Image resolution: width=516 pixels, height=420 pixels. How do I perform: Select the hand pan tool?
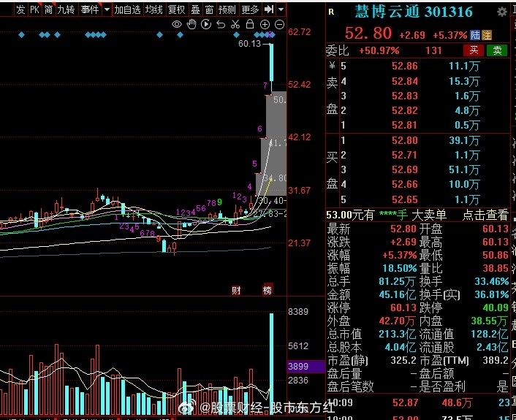click(191, 24)
